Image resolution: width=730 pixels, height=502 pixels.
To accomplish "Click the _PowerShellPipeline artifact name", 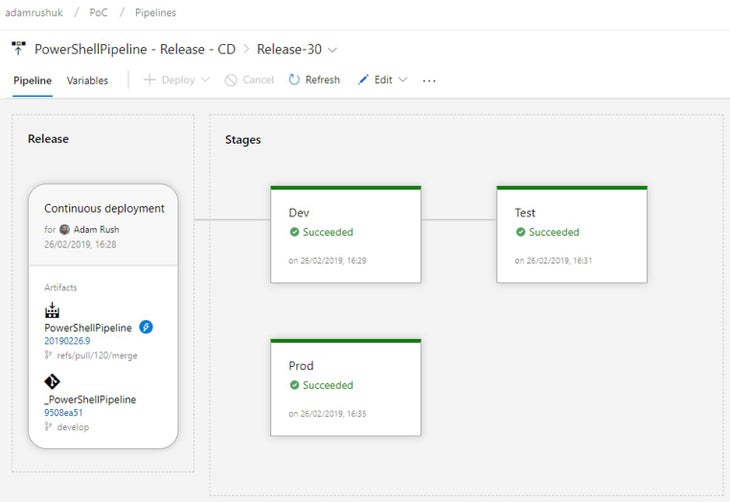I will (90, 400).
